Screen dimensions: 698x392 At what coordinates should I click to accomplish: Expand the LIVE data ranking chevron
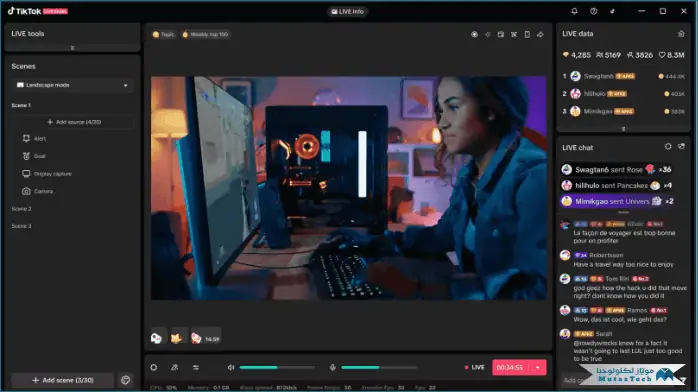(623, 129)
